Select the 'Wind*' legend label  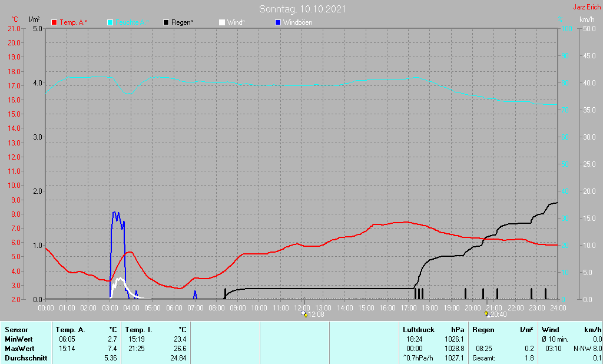click(236, 23)
